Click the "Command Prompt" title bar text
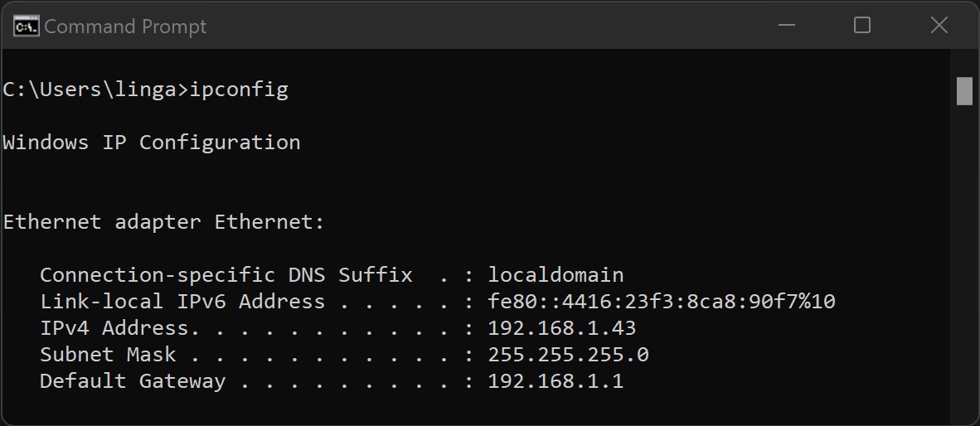 pyautogui.click(x=125, y=27)
